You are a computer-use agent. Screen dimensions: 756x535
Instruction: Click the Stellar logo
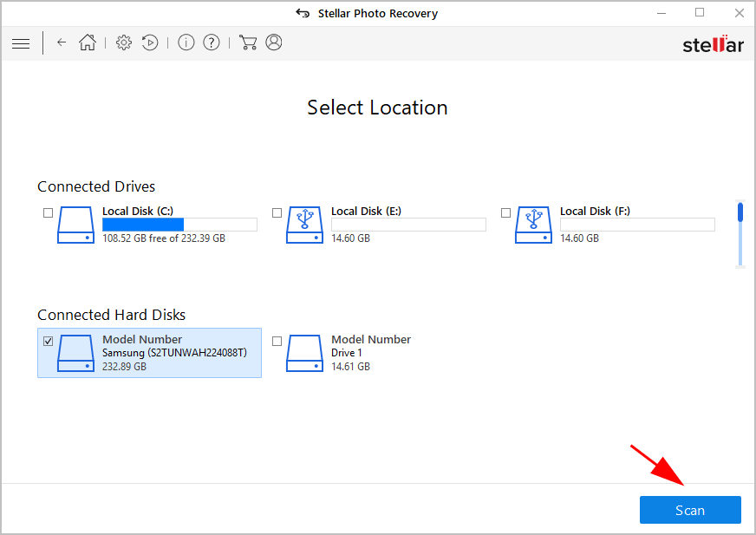(x=714, y=44)
